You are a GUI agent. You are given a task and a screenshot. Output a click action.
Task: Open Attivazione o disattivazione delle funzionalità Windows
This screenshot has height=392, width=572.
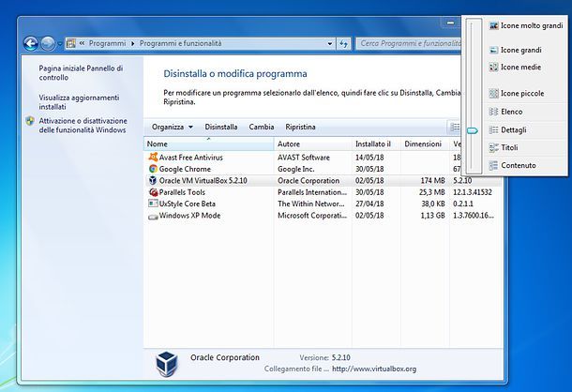83,125
